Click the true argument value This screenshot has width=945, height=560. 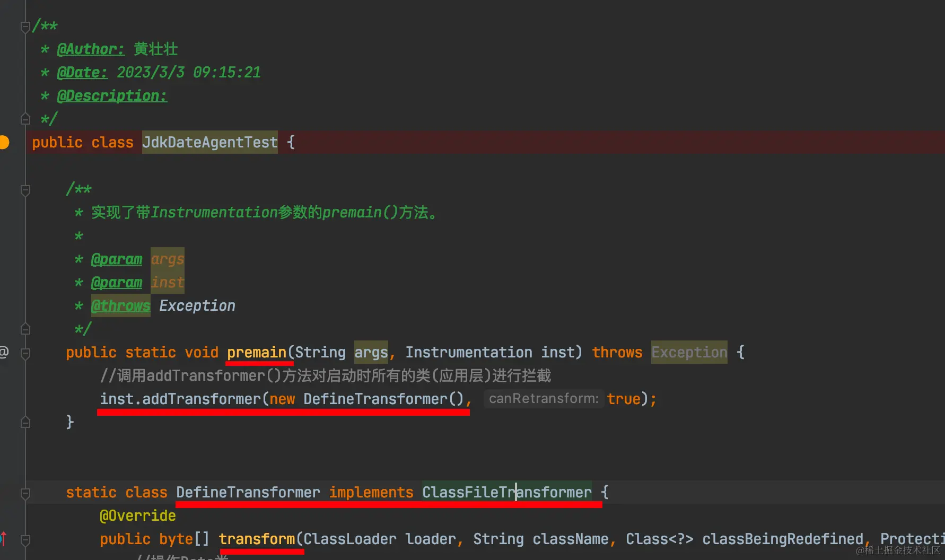click(x=624, y=399)
